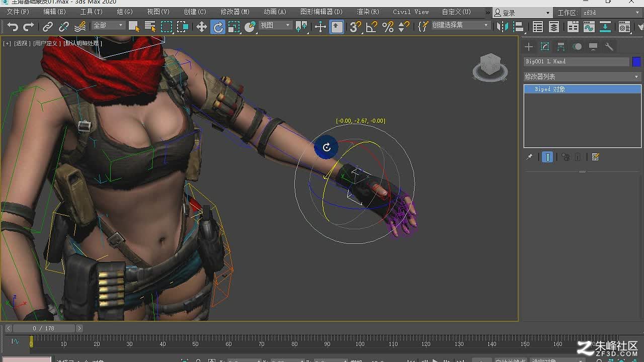This screenshot has height=362, width=644.
Task: Switch to the Utilities wrench panel tab
Action: tap(609, 47)
